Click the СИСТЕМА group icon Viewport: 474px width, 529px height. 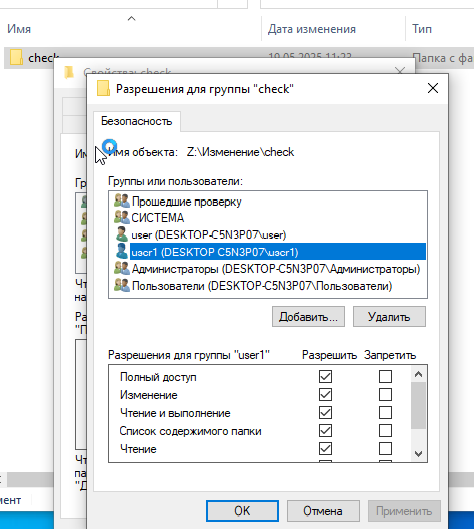click(122, 218)
